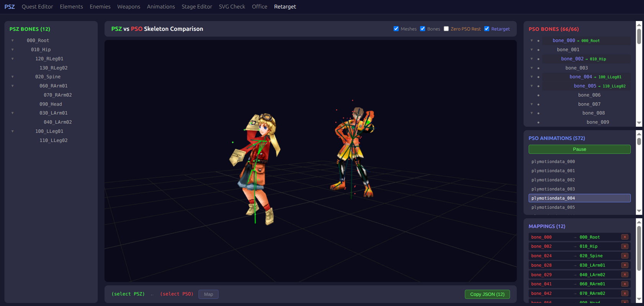
Task: Click the dot icon beside bone_006
Action: point(538,95)
